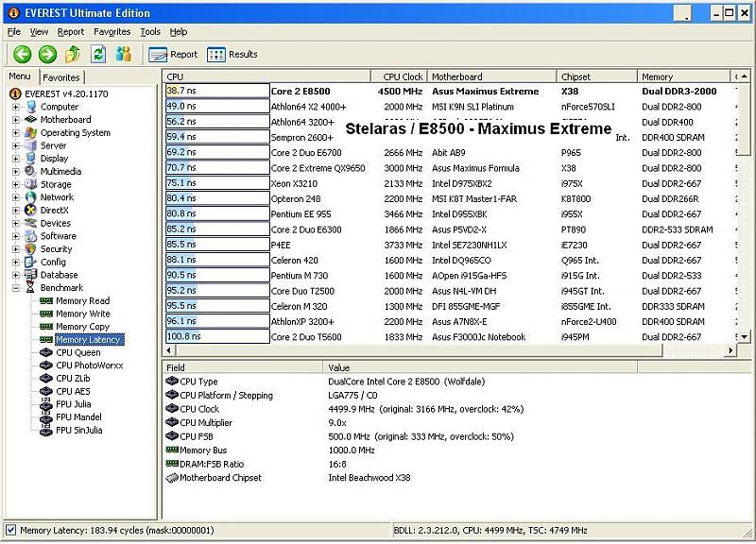Open the CPU ZLib benchmark

pyautogui.click(x=73, y=378)
